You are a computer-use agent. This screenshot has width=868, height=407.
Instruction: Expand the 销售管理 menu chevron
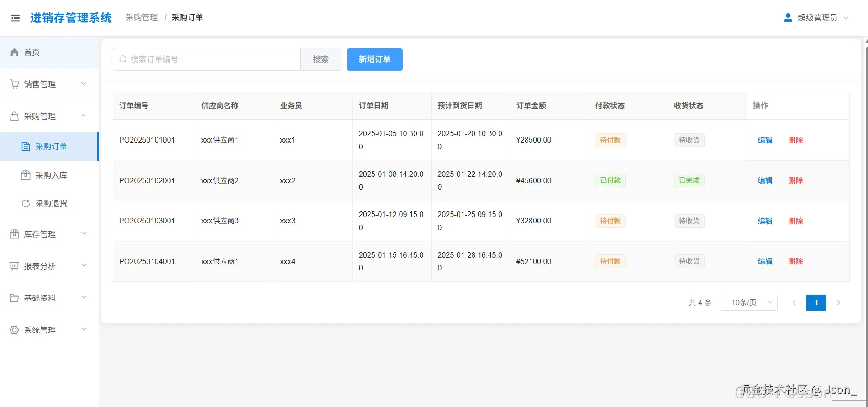pyautogui.click(x=84, y=84)
